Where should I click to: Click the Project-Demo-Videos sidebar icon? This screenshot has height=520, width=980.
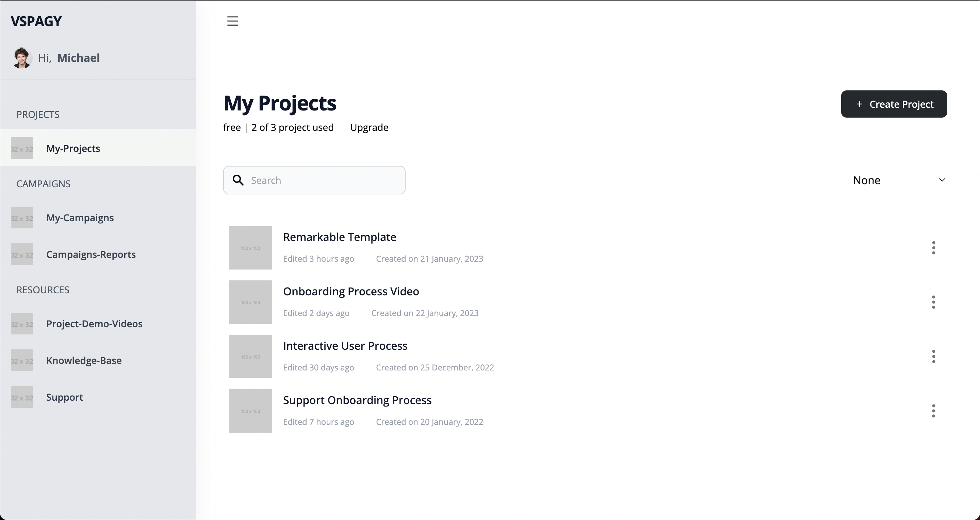(21, 324)
